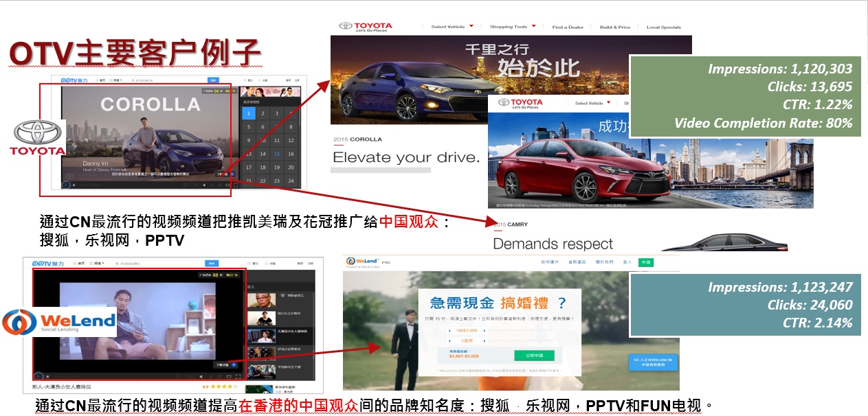Click the "Clicks: 24,060" statistic
Viewport: 868px width, 416px height.
810,305
